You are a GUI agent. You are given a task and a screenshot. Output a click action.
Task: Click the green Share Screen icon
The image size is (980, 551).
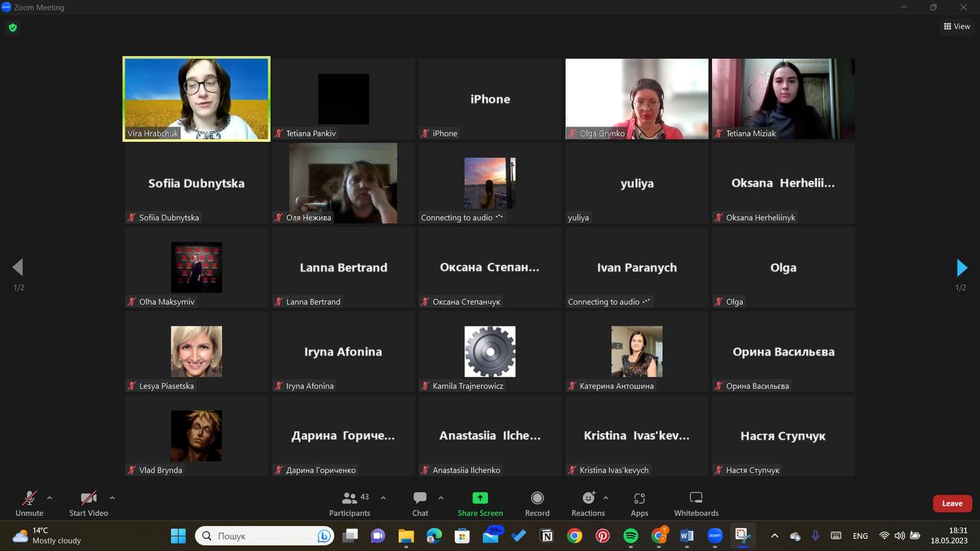[480, 498]
